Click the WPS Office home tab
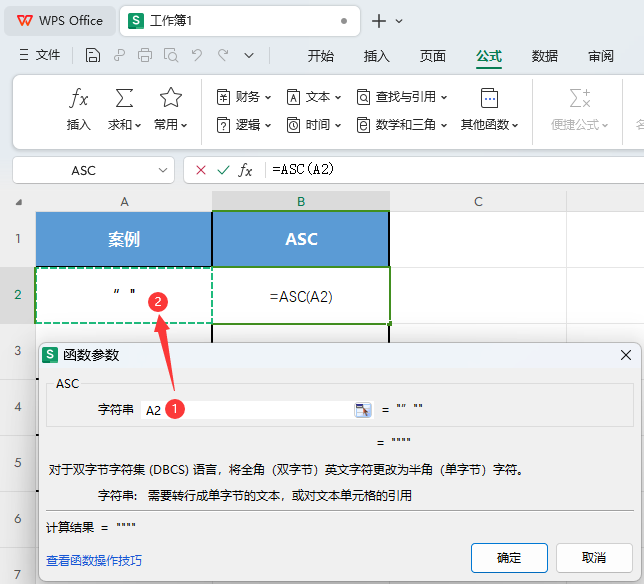The height and width of the screenshot is (584, 644). click(60, 21)
